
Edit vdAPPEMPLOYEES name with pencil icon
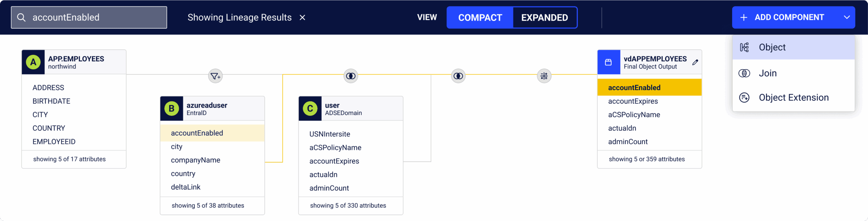tap(695, 62)
